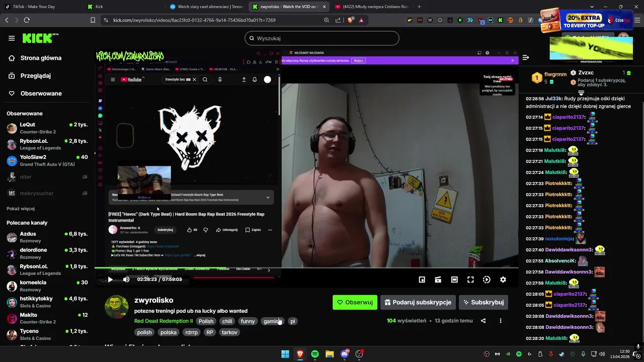Open korneelcia recommended channel
Screen dimensions: 644x362
(47, 286)
